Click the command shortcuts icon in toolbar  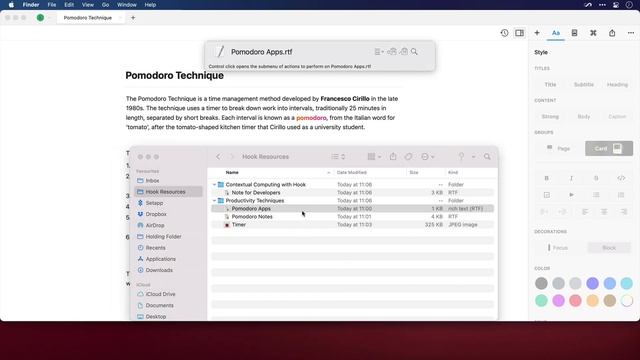click(593, 33)
